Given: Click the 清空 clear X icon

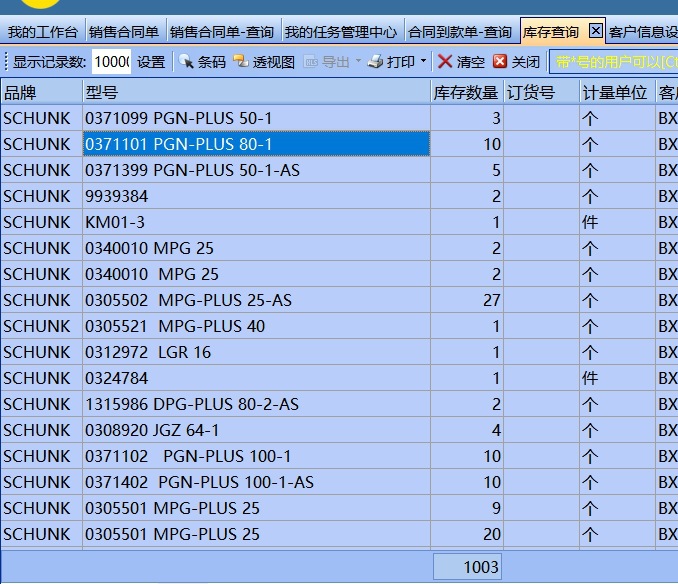Looking at the screenshot, I should point(446,62).
